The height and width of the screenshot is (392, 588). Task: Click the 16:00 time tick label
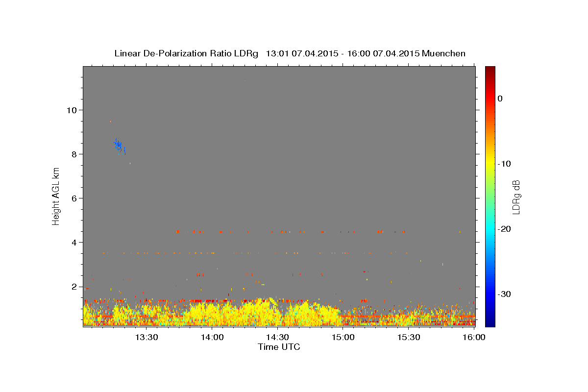(x=474, y=338)
